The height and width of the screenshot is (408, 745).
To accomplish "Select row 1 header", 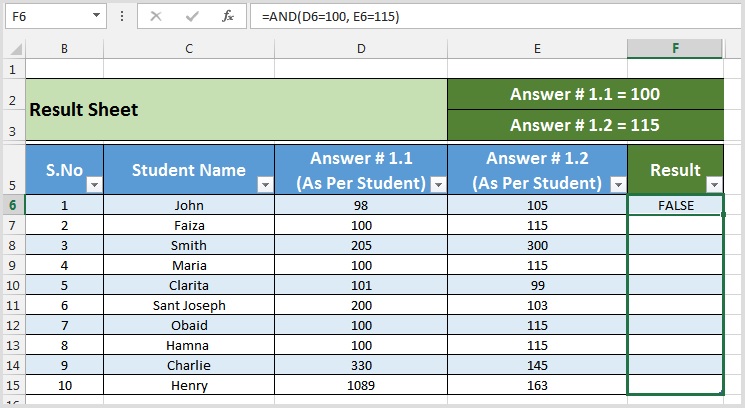I will pos(13,69).
